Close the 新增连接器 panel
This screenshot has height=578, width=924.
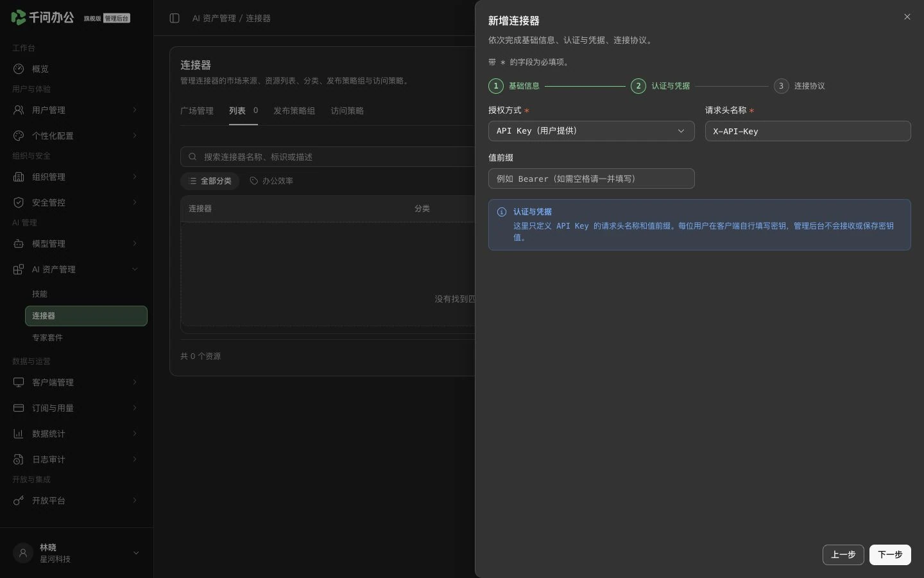point(907,17)
